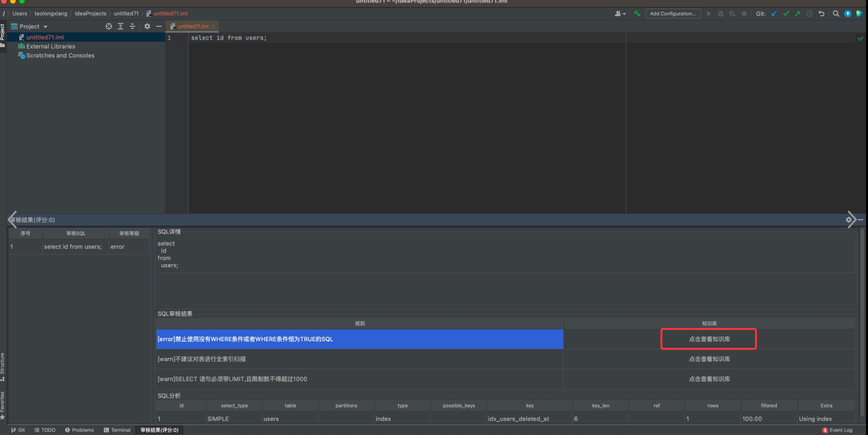Click the Structure vertical sidebar tab
This screenshot has width=868, height=435.
click(x=3, y=367)
